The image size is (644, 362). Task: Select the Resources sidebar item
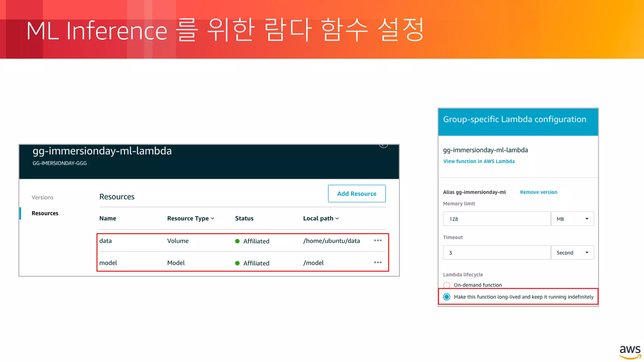(x=45, y=213)
